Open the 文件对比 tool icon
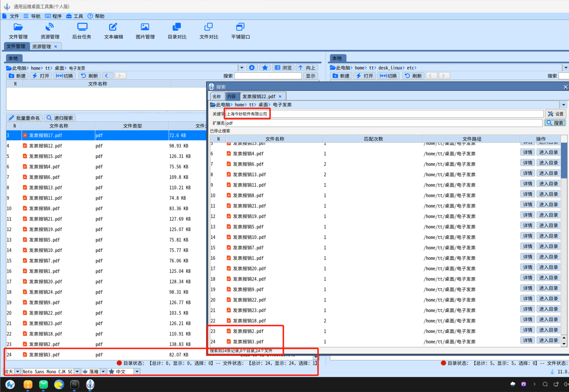This screenshot has width=569, height=392. pyautogui.click(x=208, y=27)
